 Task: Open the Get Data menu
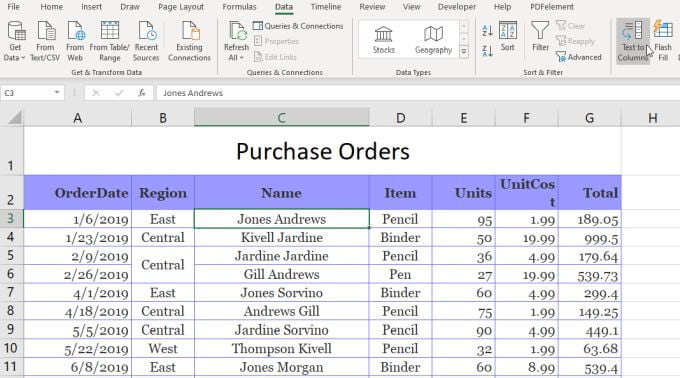click(x=15, y=42)
